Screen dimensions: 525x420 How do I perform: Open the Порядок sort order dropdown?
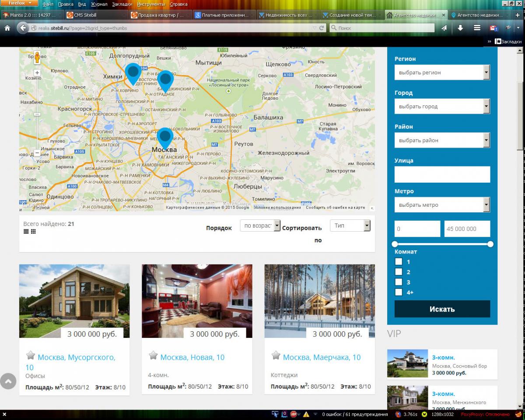coord(260,226)
